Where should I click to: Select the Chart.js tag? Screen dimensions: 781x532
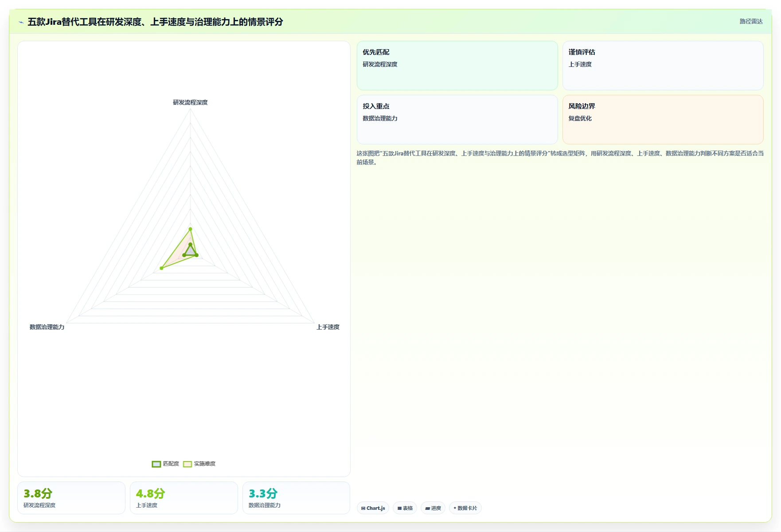[373, 508]
